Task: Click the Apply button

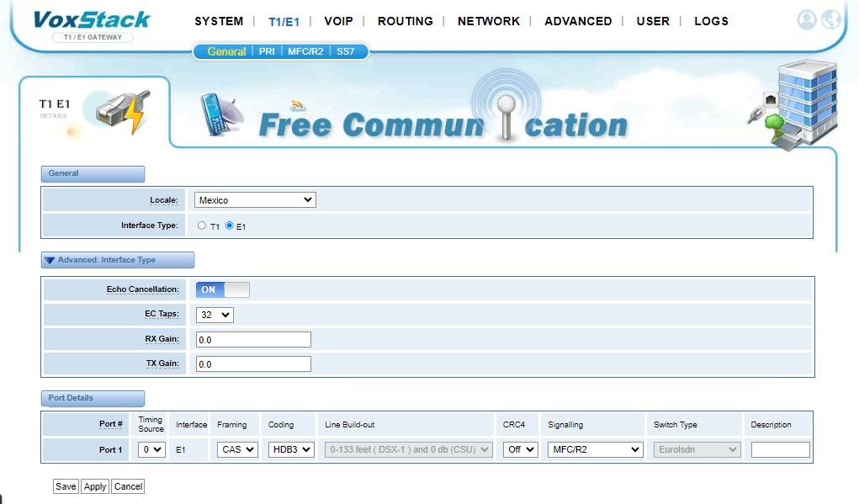Action: [95, 486]
